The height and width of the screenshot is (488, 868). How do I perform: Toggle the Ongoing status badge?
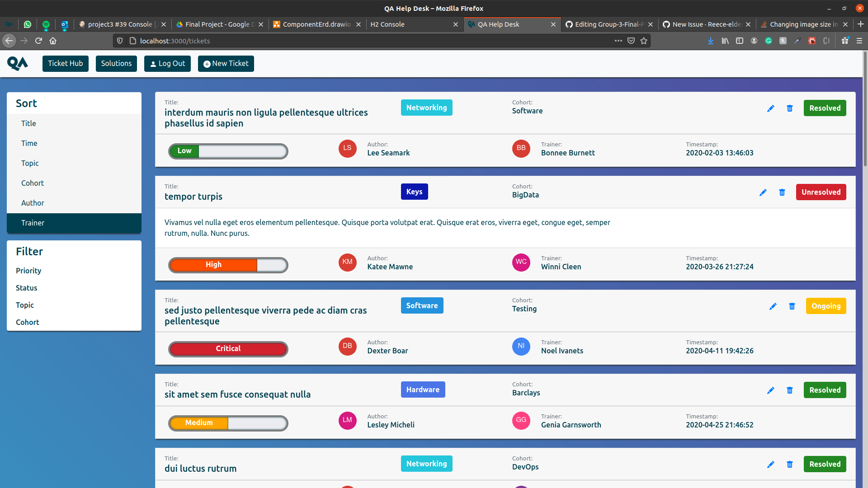pos(826,306)
